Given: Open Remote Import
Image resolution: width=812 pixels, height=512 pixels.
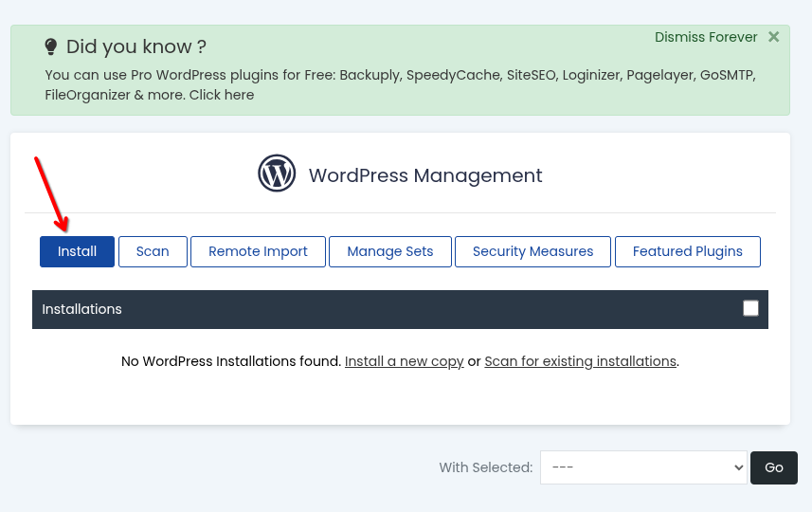Looking at the screenshot, I should coord(258,252).
